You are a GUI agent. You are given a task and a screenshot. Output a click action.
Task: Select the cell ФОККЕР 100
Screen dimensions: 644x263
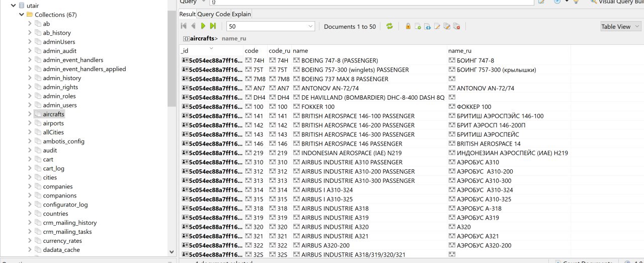click(509, 107)
